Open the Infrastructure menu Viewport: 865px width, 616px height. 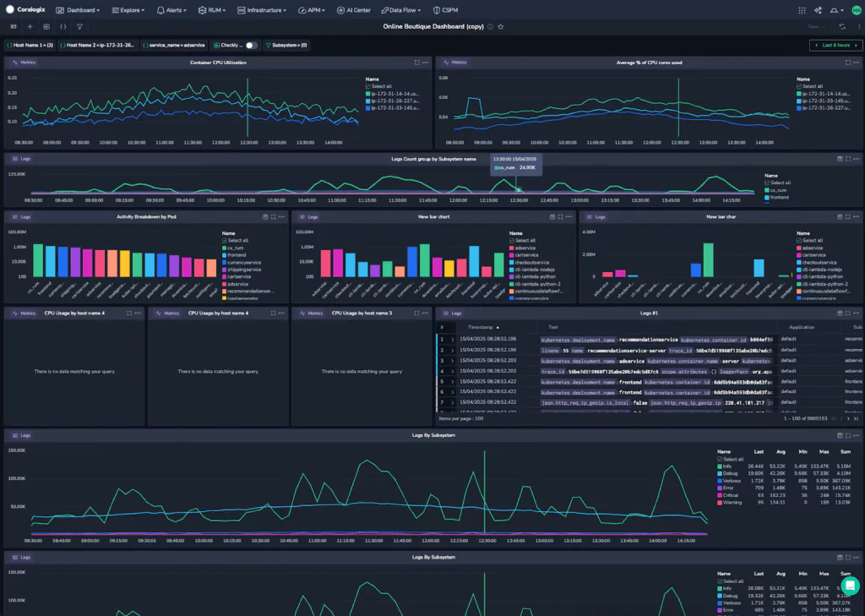coord(261,10)
